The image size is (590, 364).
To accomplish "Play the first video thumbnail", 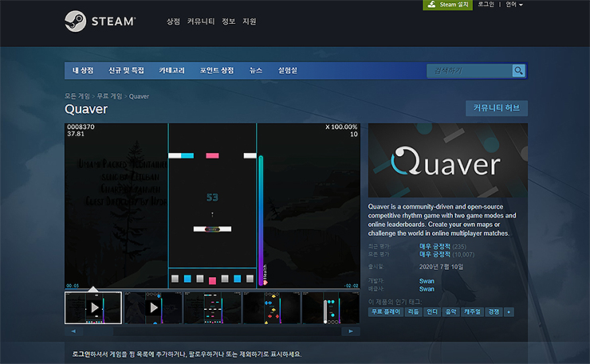I will [x=93, y=307].
